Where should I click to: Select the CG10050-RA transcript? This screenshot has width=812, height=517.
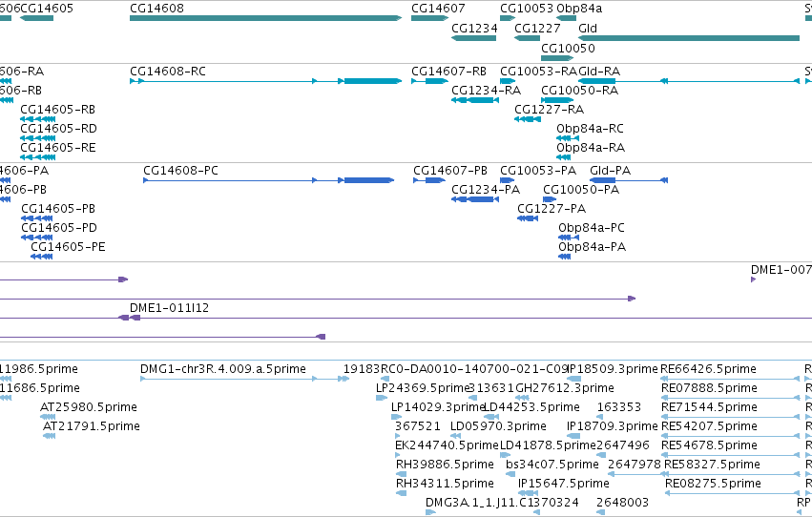(x=557, y=100)
